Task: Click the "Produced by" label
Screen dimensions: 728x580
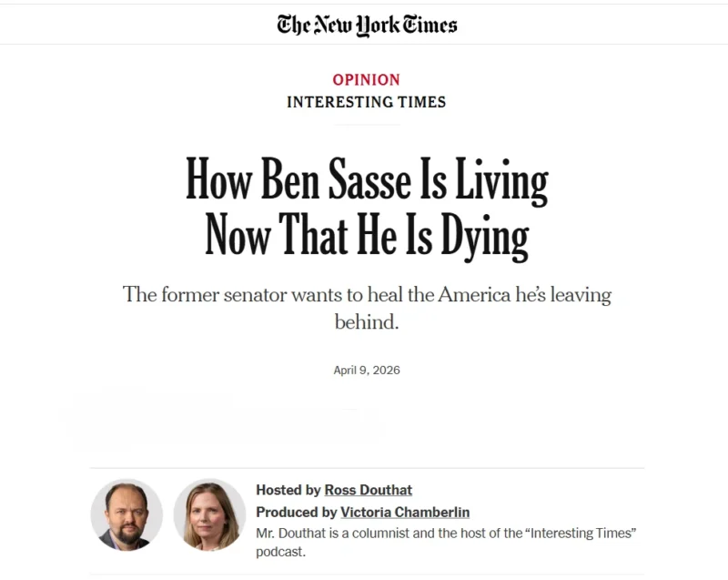Action: click(296, 512)
